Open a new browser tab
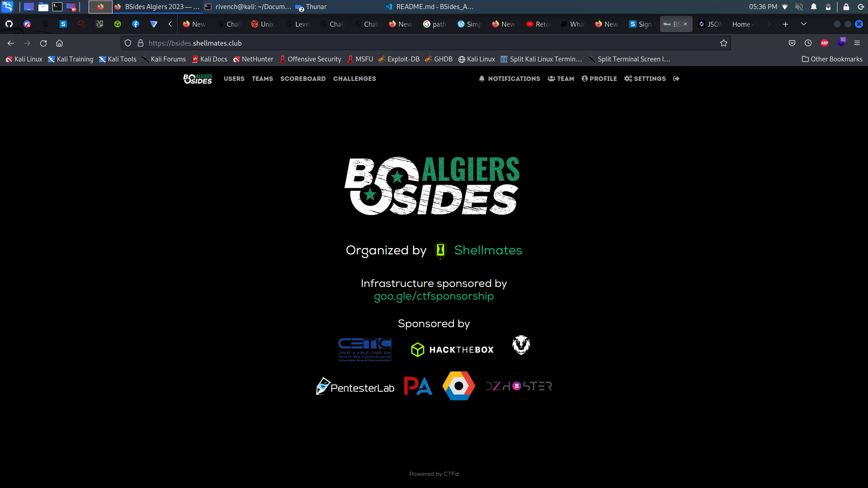 786,24
